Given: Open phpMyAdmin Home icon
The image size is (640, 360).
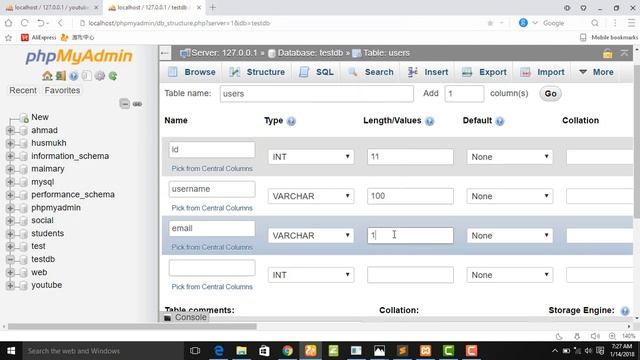Looking at the screenshot, I should pos(47,76).
